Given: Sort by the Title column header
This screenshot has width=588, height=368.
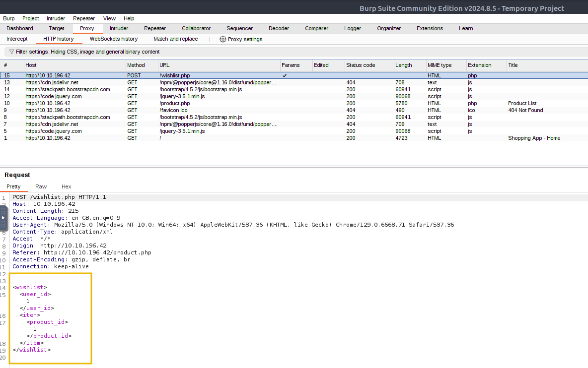Looking at the screenshot, I should pyautogui.click(x=547, y=65).
